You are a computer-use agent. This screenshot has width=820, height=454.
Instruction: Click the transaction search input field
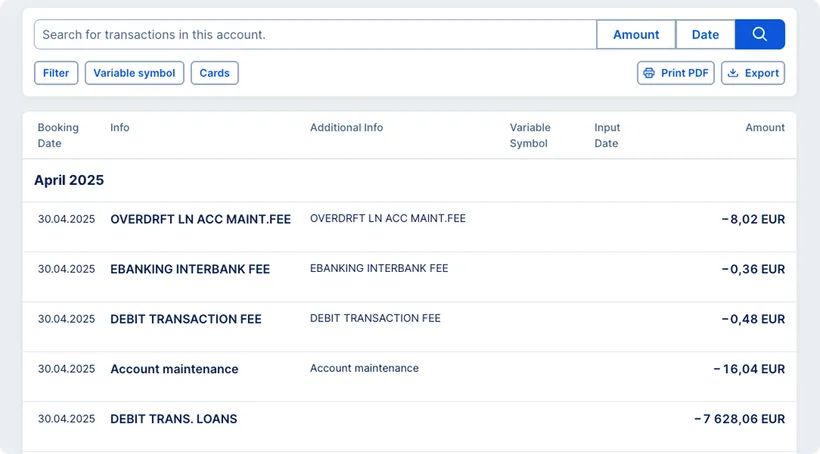point(315,34)
